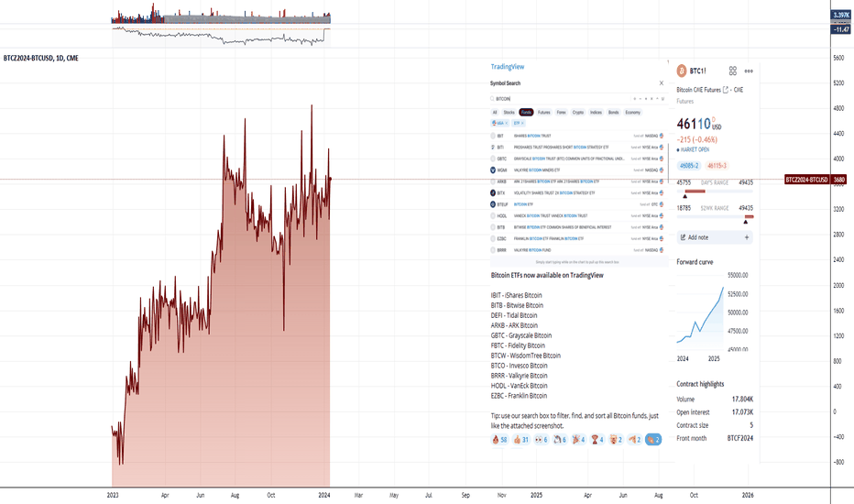Click the Add note pencil icon
854x504 pixels.
pos(683,237)
